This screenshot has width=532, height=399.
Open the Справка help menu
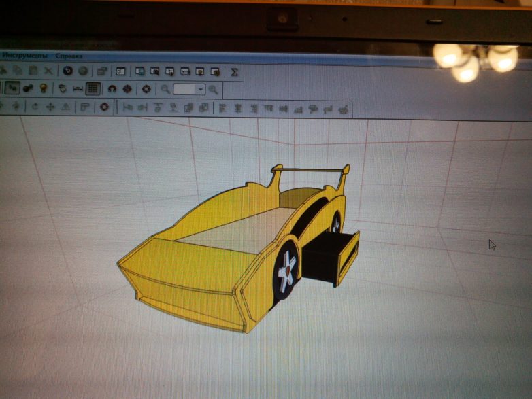(69, 55)
